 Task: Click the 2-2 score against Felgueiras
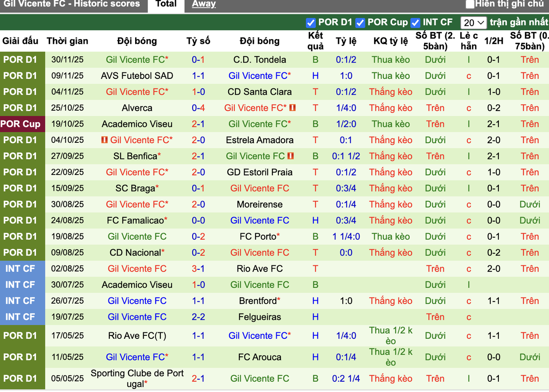click(x=198, y=317)
